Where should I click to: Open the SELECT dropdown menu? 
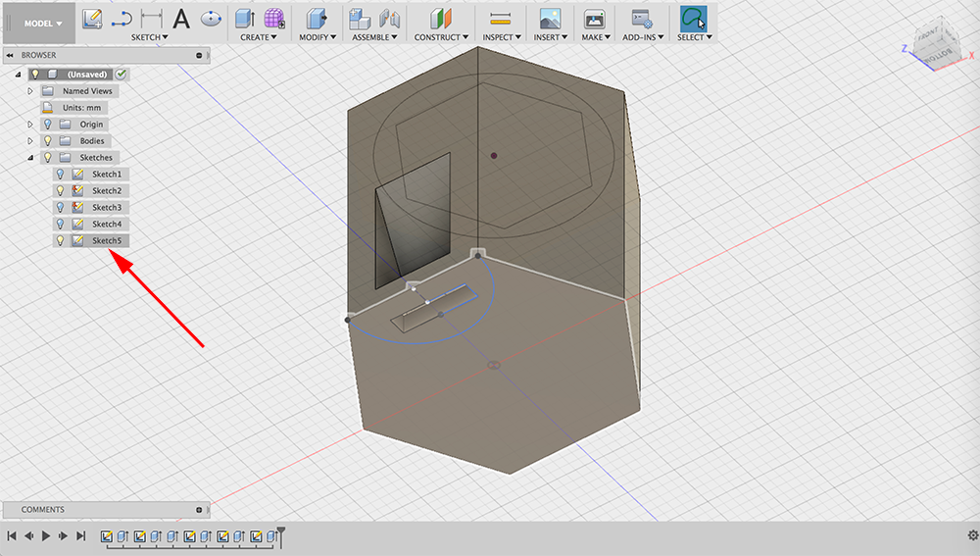click(x=695, y=37)
